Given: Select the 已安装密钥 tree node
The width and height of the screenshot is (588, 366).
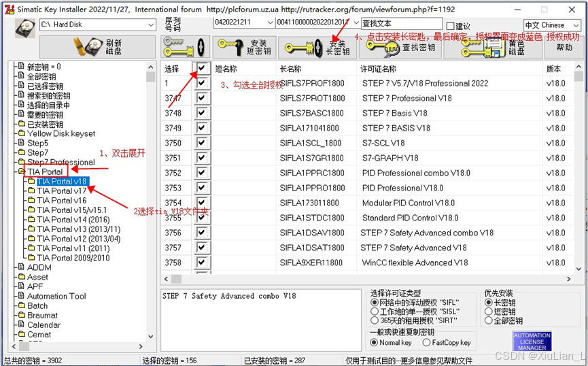Looking at the screenshot, I should click(45, 124).
